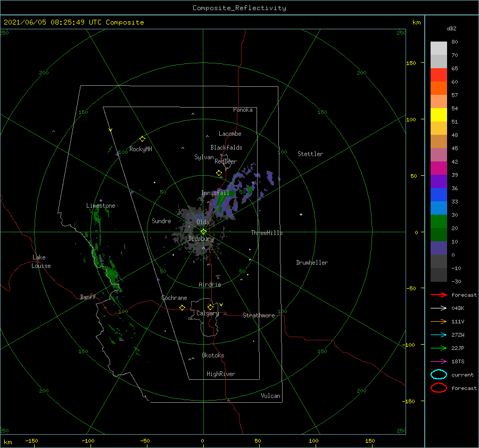Click the Didsbury town label
This screenshot has width=479, height=448.
click(x=201, y=239)
